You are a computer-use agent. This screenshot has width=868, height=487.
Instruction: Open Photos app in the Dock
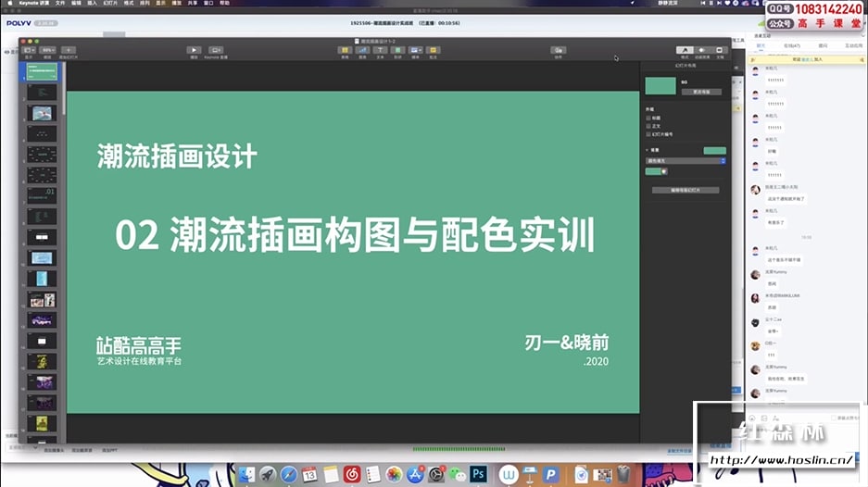tap(394, 474)
